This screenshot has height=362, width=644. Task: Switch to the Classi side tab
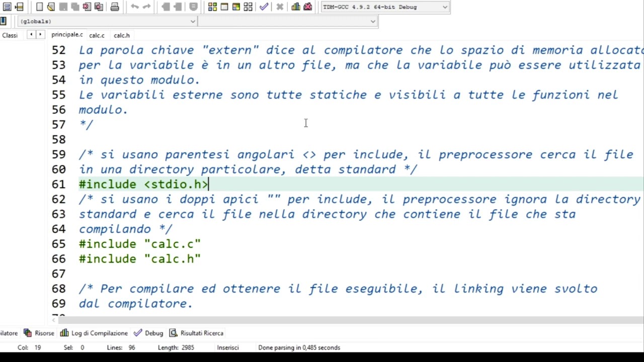10,35
